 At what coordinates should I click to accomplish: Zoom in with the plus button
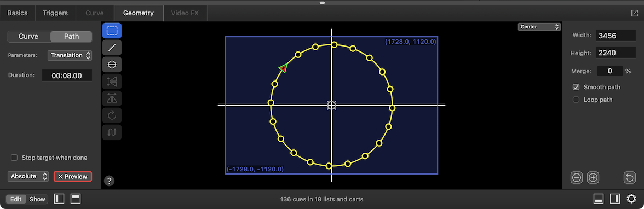point(593,178)
